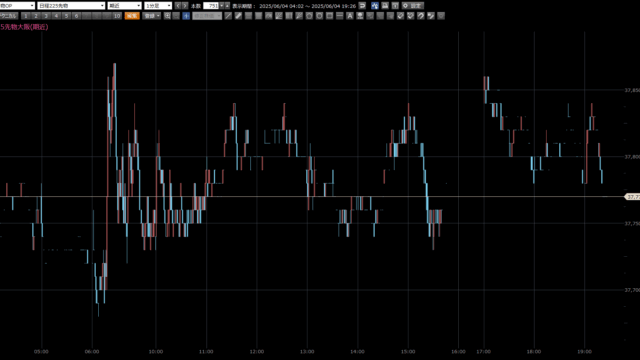
Task: Click the 15:00 time axis label
Action: 408,351
